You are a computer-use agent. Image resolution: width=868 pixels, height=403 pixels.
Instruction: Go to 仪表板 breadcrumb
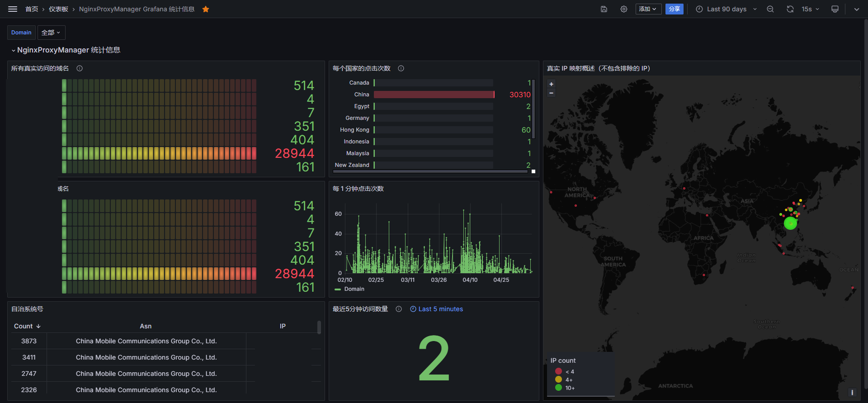[x=59, y=9]
